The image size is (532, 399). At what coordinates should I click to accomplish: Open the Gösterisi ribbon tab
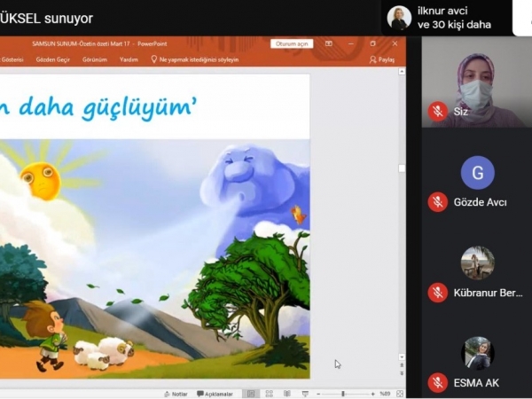(x=12, y=59)
